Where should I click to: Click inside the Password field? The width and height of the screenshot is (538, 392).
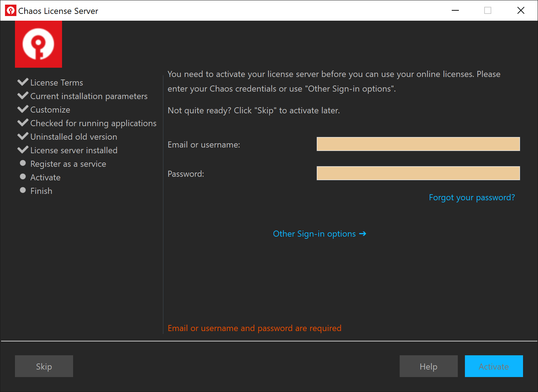coord(418,173)
